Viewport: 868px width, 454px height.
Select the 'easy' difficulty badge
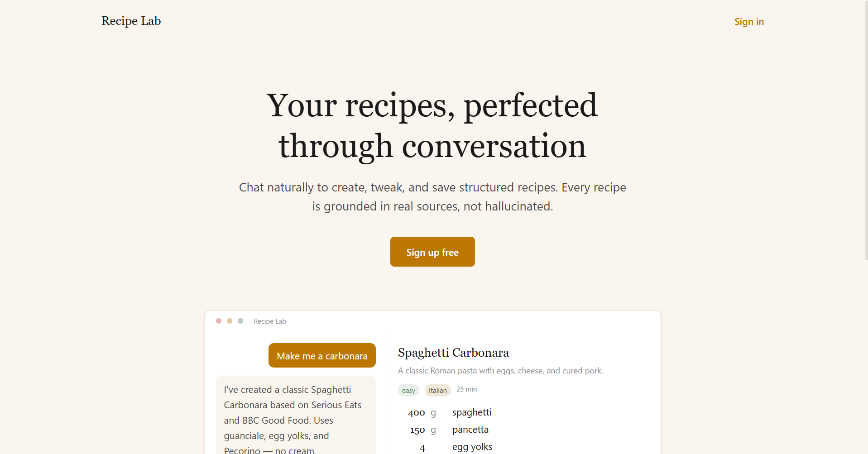pyautogui.click(x=408, y=390)
